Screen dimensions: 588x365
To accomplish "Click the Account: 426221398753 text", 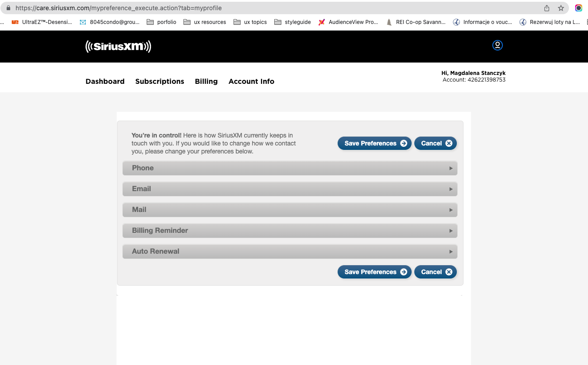I will click(x=474, y=80).
